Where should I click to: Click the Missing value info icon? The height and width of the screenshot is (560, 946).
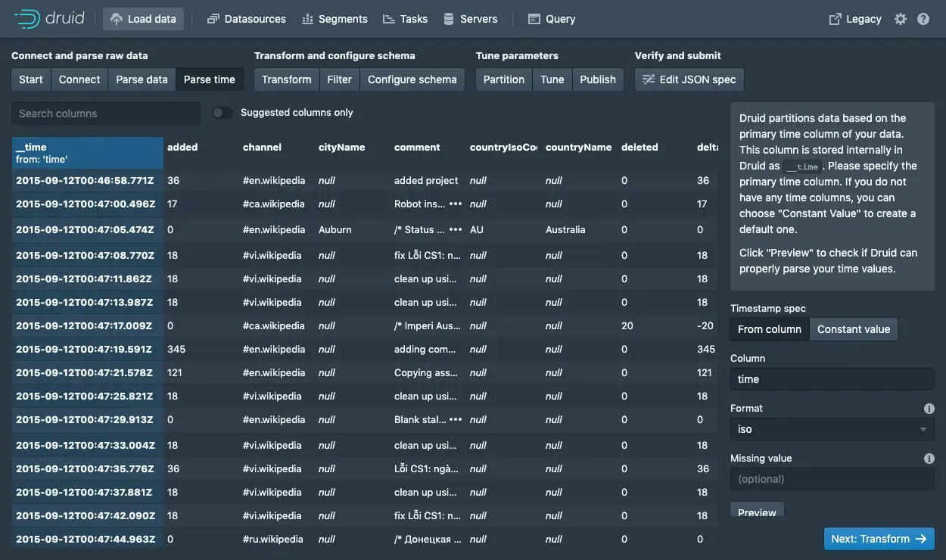pos(929,459)
